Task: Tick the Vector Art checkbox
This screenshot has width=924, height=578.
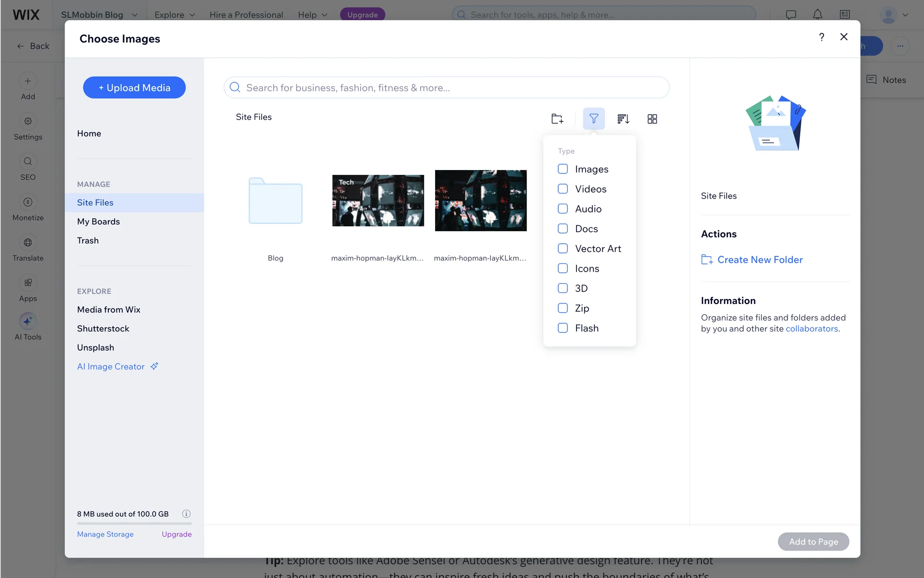Action: point(563,249)
